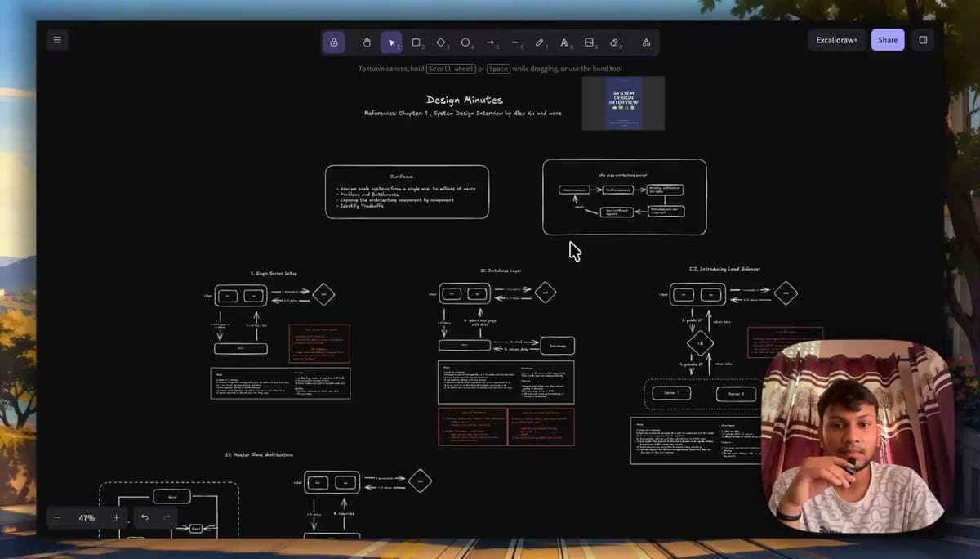Click the Share button
This screenshot has width=980, height=559.
tap(888, 40)
